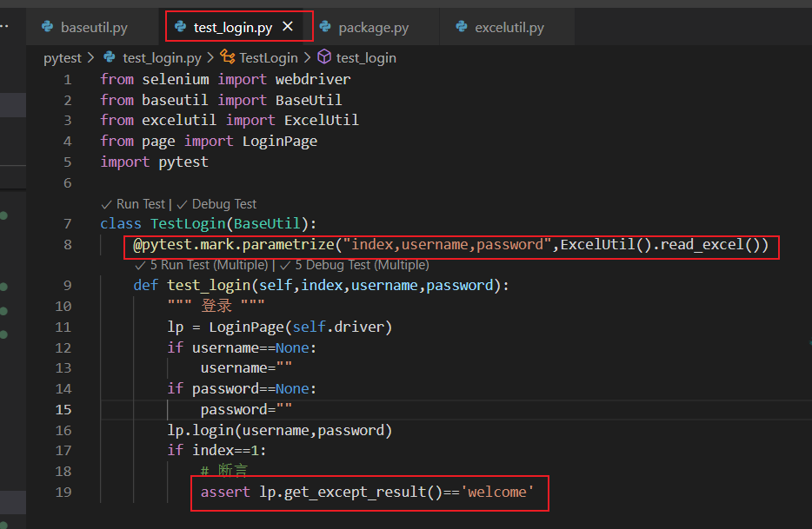Click 'username=""' on line 13

click(x=246, y=368)
